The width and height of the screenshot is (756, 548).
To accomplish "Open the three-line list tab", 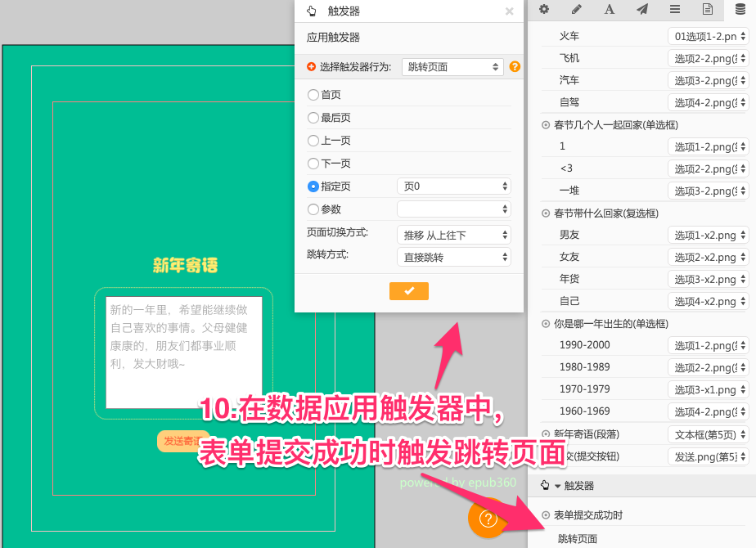I will (675, 10).
